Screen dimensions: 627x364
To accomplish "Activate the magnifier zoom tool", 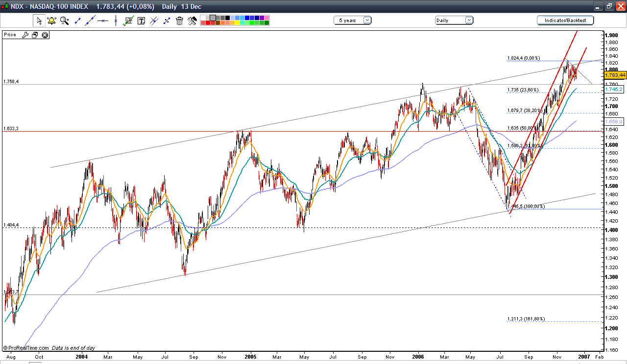I will point(64,21).
